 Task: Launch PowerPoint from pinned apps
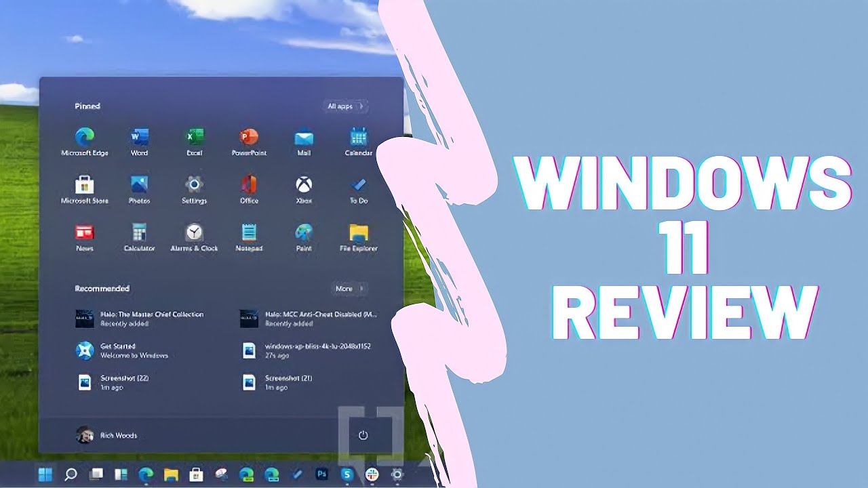coord(249,142)
